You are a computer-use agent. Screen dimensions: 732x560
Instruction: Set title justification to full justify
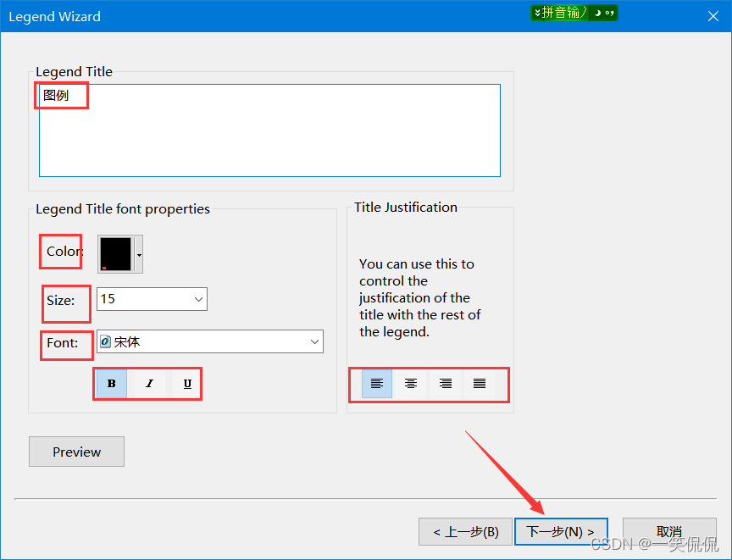[480, 384]
